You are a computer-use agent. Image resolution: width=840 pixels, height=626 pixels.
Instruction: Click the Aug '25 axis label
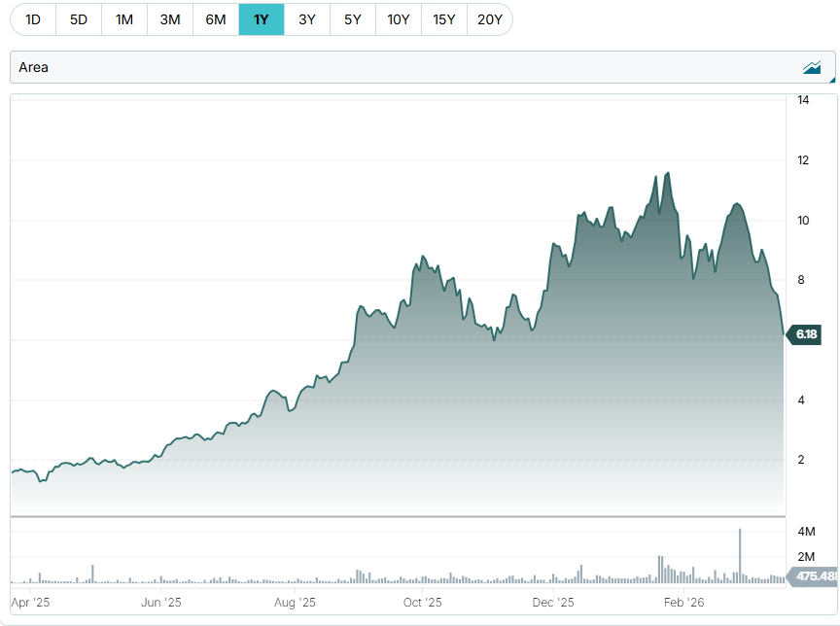point(295,603)
